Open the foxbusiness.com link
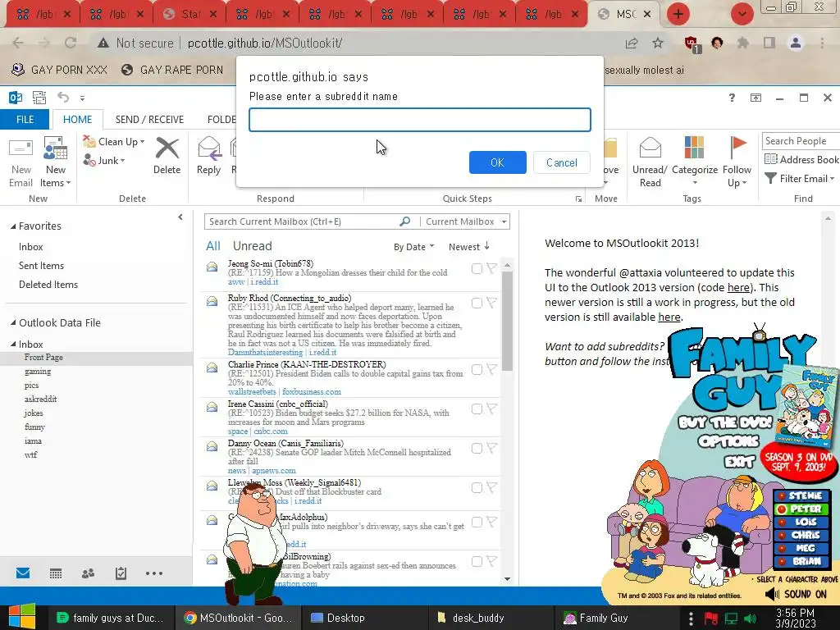The height and width of the screenshot is (630, 840). (312, 391)
